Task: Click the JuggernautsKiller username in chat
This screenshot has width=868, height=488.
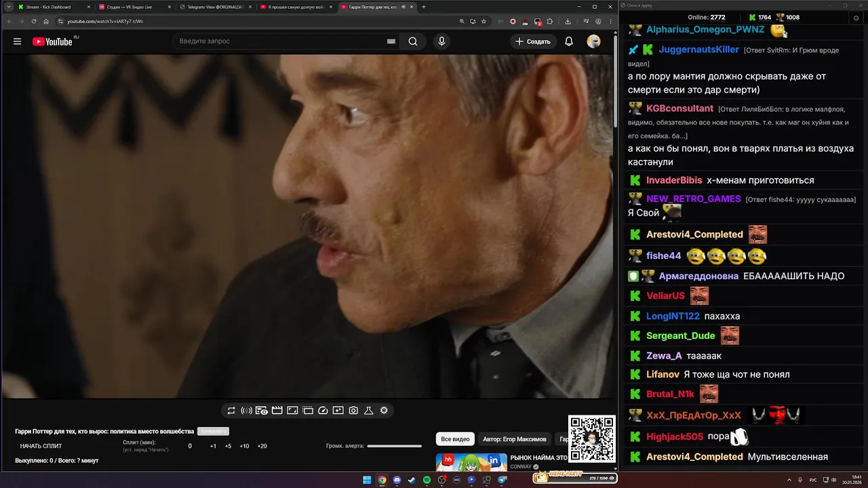Action: [x=698, y=49]
